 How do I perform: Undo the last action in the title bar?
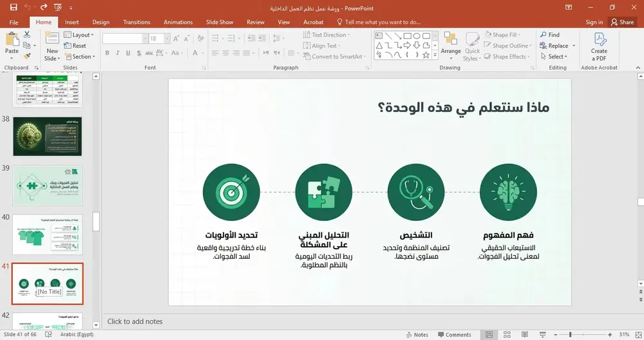point(28,7)
